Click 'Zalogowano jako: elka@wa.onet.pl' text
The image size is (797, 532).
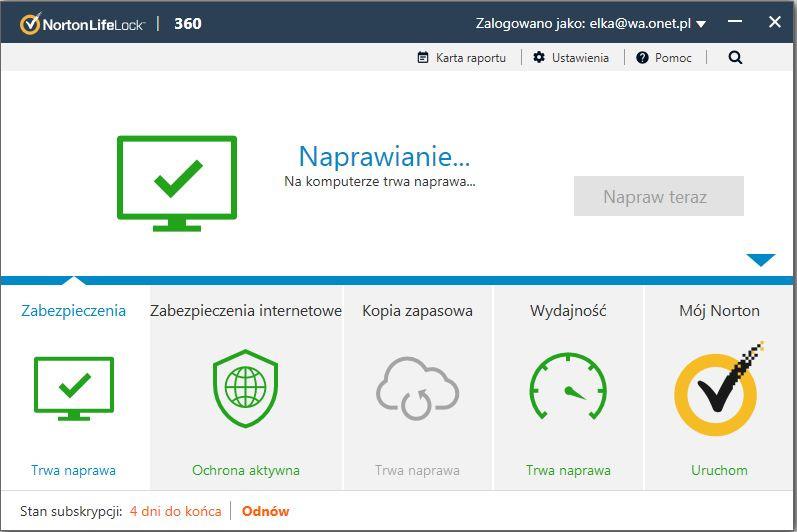tap(583, 23)
